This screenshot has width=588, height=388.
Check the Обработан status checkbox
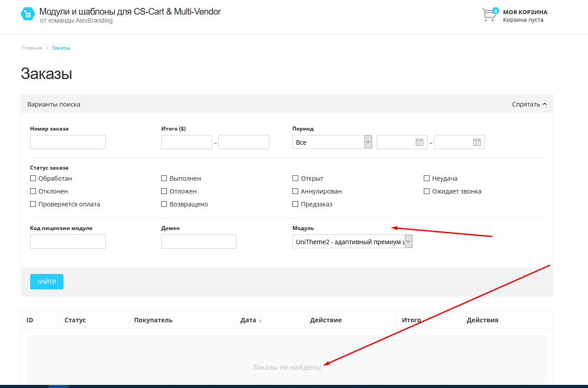click(x=33, y=178)
